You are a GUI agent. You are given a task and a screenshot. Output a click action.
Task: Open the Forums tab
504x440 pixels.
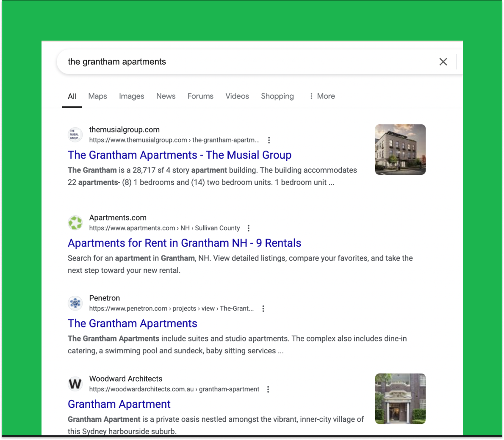click(x=200, y=96)
